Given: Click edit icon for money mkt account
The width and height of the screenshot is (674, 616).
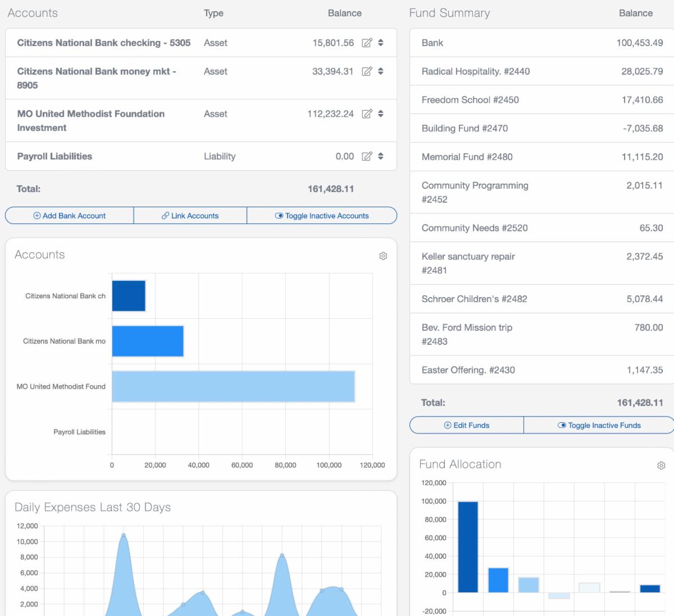Looking at the screenshot, I should coord(367,71).
